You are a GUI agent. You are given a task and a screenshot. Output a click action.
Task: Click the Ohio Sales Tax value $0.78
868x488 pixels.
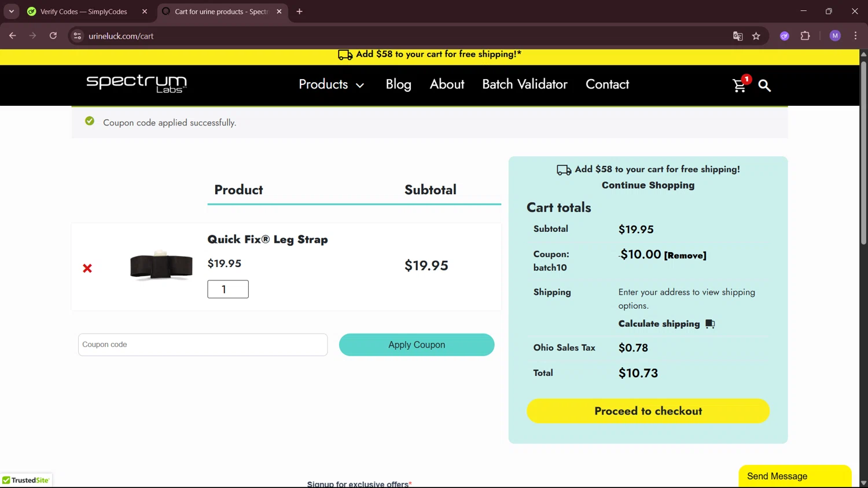pyautogui.click(x=633, y=348)
